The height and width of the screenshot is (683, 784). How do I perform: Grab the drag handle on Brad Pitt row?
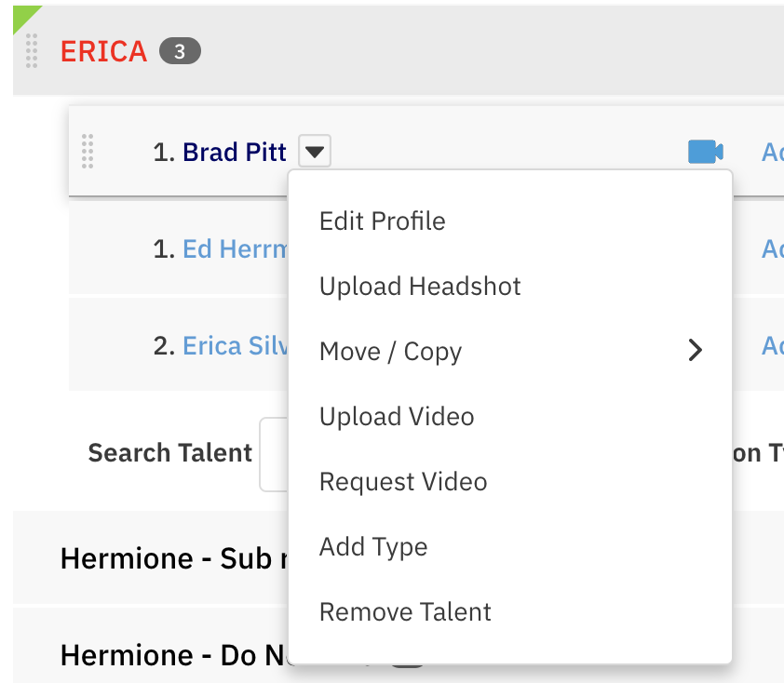(x=88, y=152)
